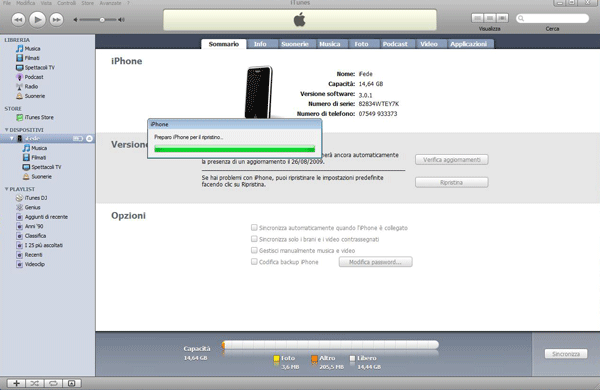Open Musica under the iFede device

(35, 148)
